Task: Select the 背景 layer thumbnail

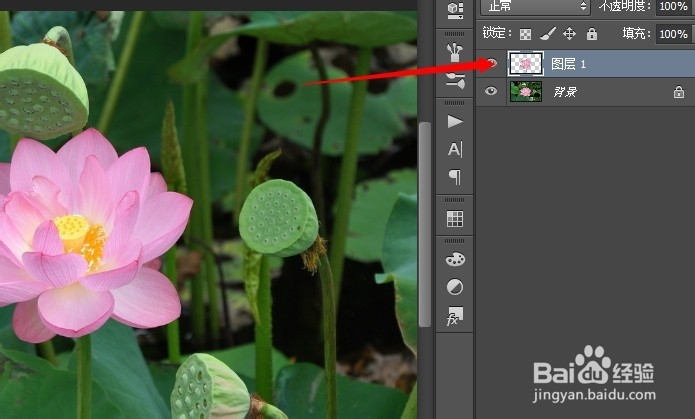Action: coord(526,92)
